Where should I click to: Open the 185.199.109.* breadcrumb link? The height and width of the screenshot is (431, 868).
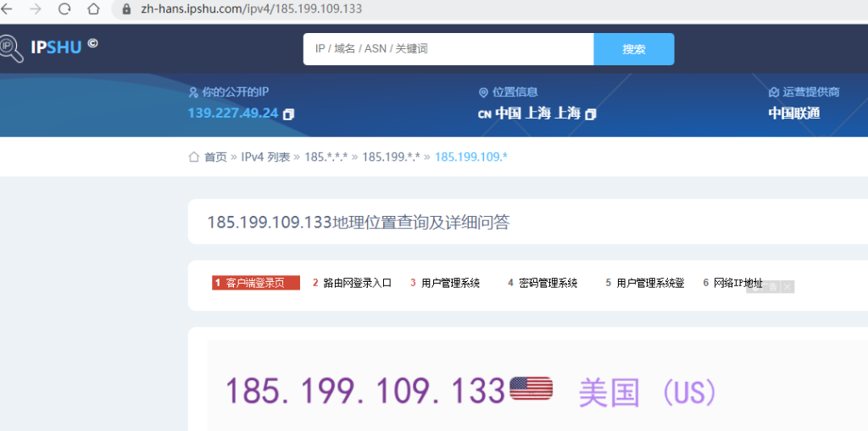[470, 157]
